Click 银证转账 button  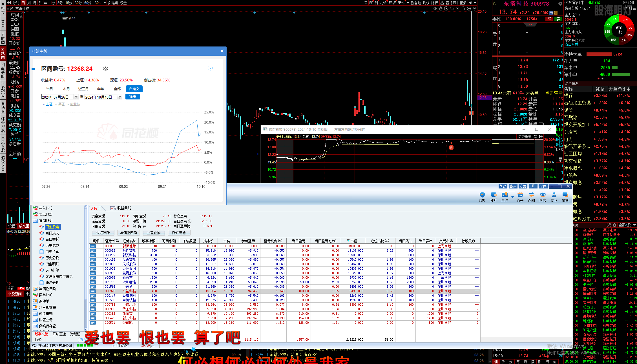[x=103, y=233]
